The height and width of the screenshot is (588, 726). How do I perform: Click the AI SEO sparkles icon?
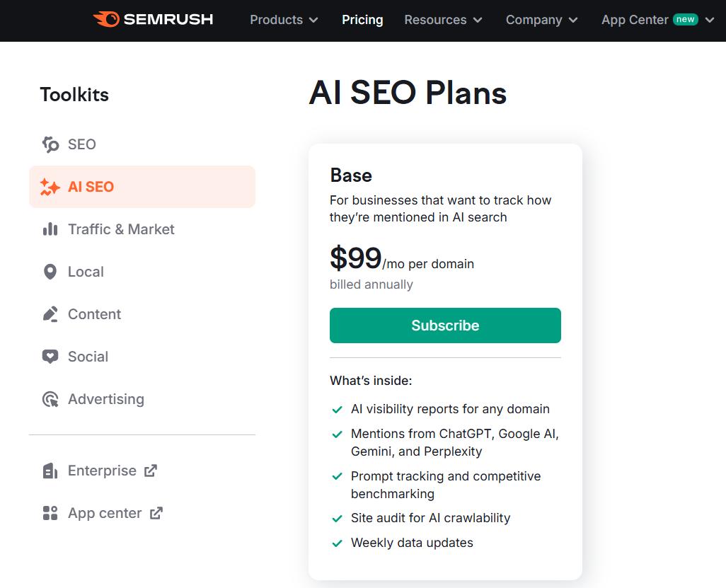click(x=50, y=186)
